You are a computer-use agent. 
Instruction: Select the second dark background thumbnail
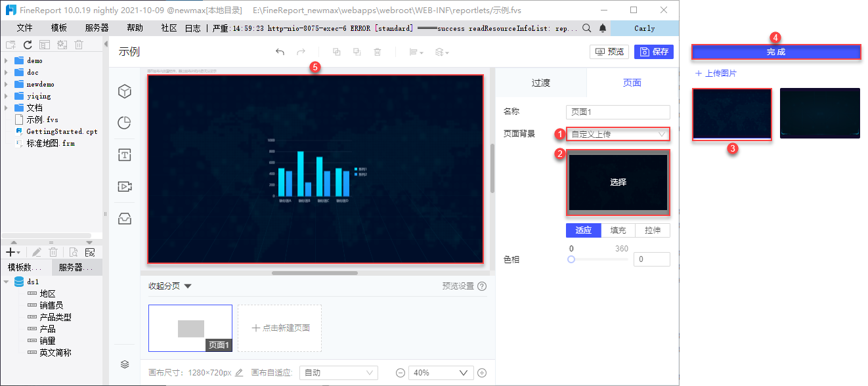pos(820,113)
